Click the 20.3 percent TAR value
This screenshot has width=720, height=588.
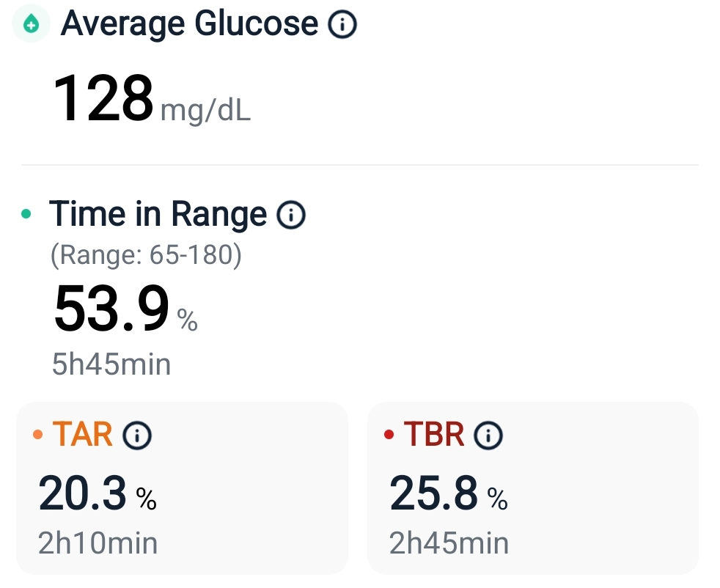(x=83, y=493)
